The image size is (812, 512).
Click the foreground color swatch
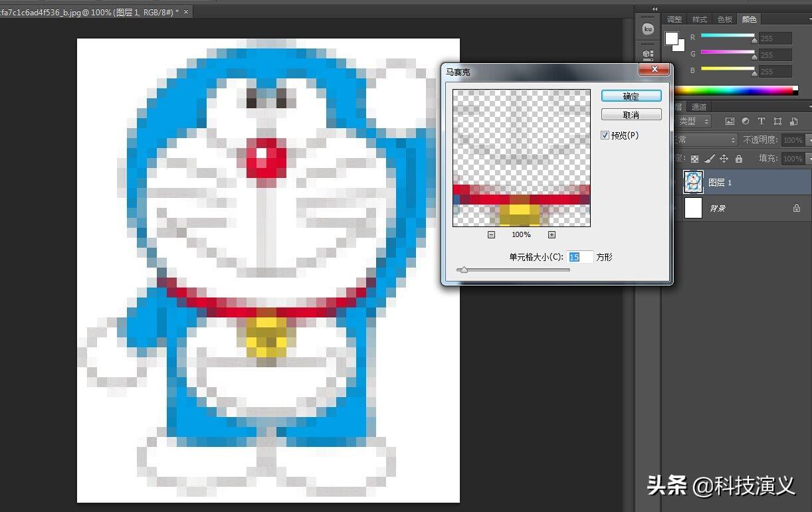(x=672, y=38)
